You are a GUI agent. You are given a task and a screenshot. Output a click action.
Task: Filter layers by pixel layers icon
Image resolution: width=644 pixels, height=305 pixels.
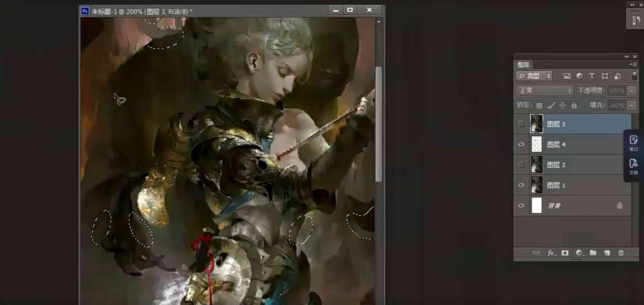[x=567, y=76]
